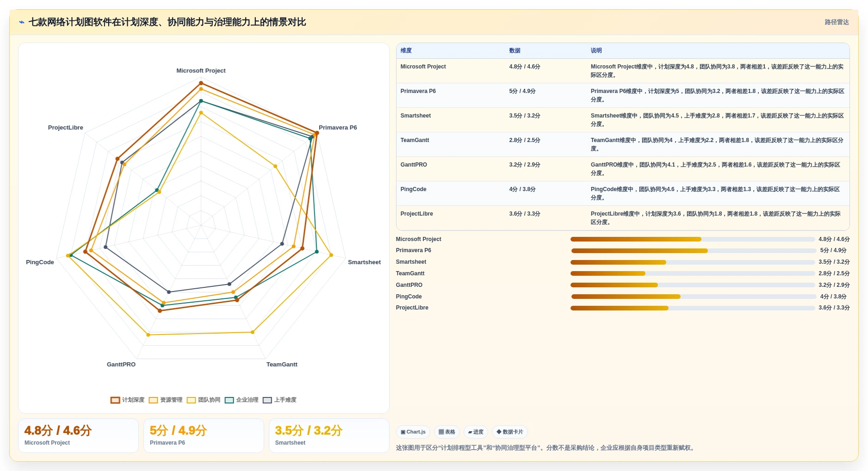Viewport: 868px width, 471px height.
Task: Click the GanttPRO progress bar
Action: point(693,285)
